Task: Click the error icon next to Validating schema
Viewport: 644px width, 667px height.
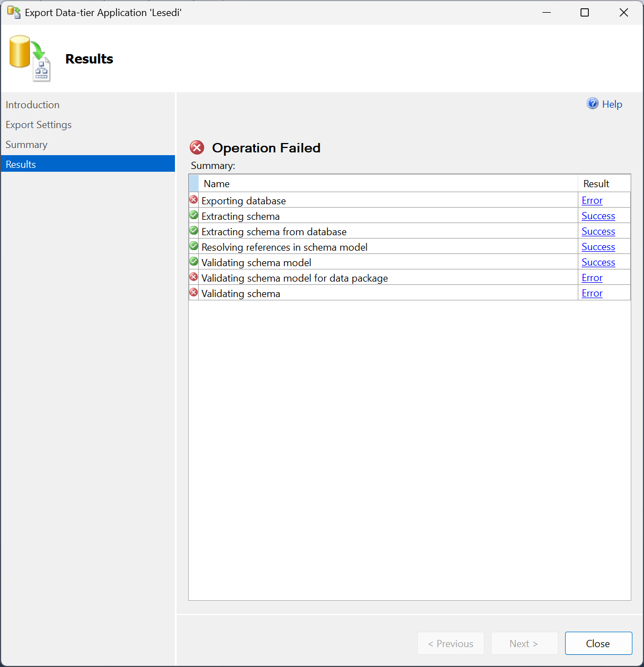Action: [x=193, y=292]
